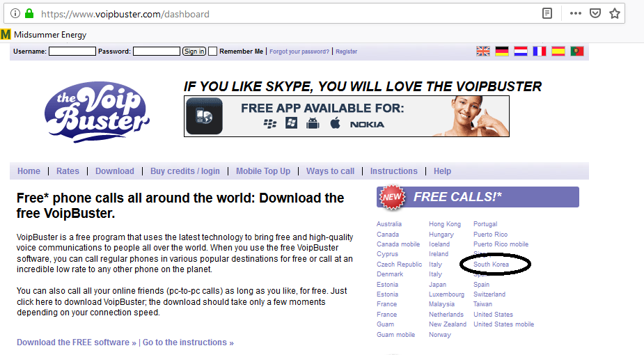Open the Instructions menu item
The image size is (644, 355).
(393, 171)
